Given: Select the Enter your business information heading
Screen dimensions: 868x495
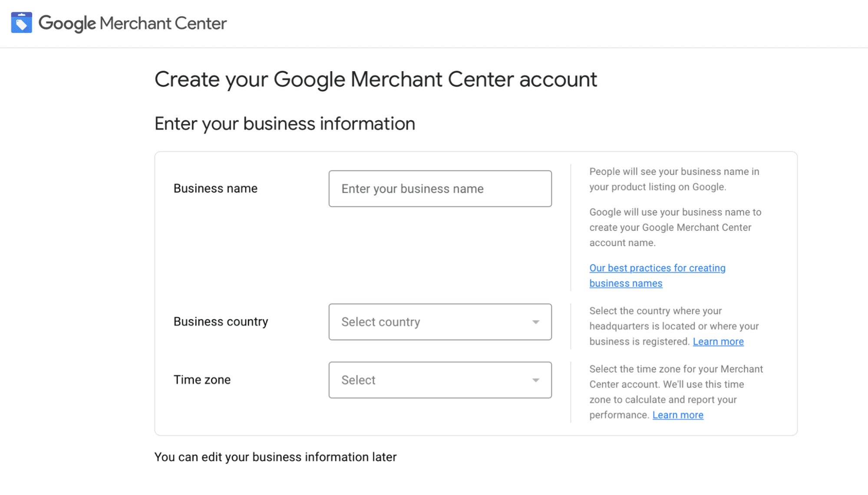Looking at the screenshot, I should coord(284,123).
